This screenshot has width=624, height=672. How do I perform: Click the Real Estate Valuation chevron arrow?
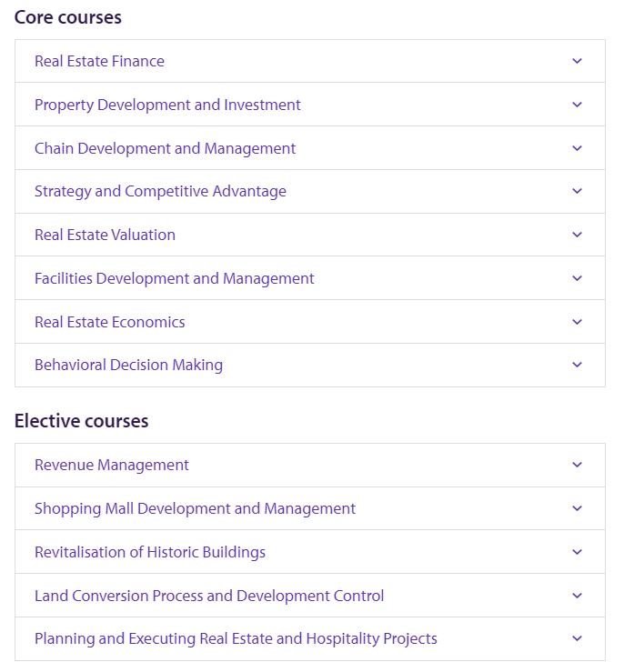click(577, 235)
